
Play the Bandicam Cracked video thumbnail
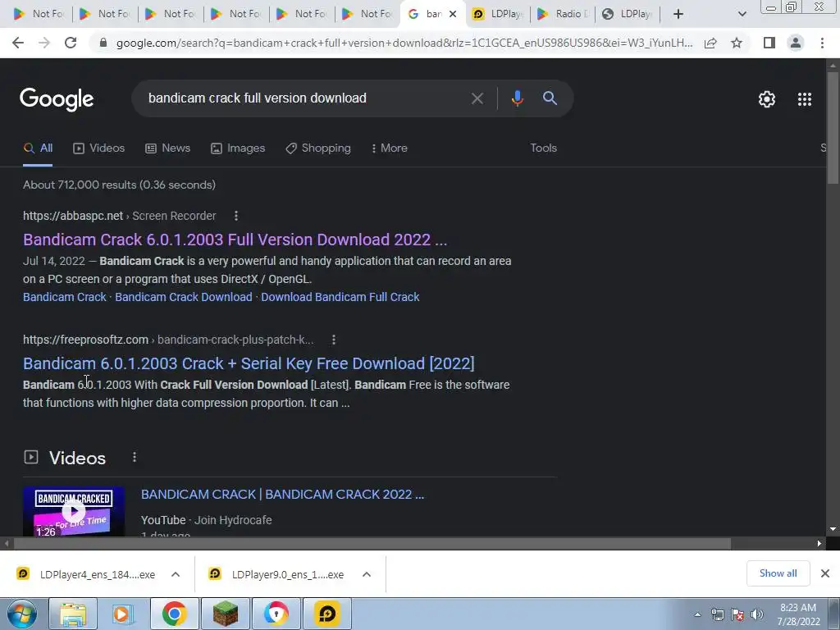point(74,512)
